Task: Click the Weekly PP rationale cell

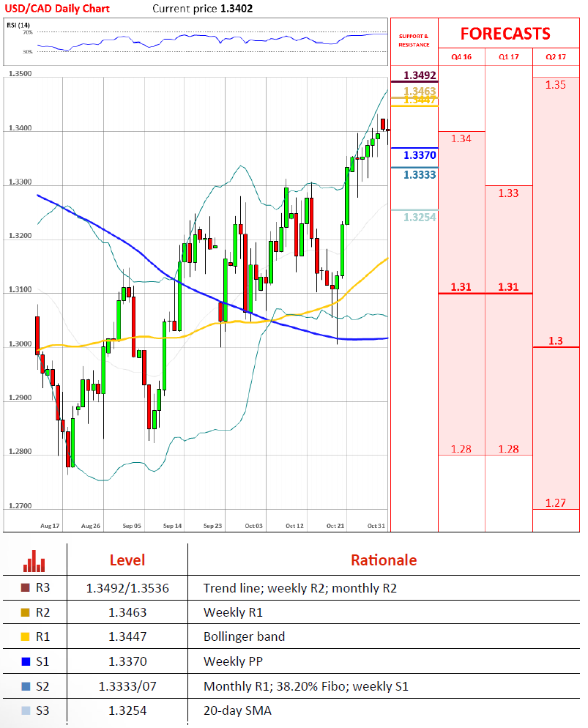Action: (x=233, y=661)
